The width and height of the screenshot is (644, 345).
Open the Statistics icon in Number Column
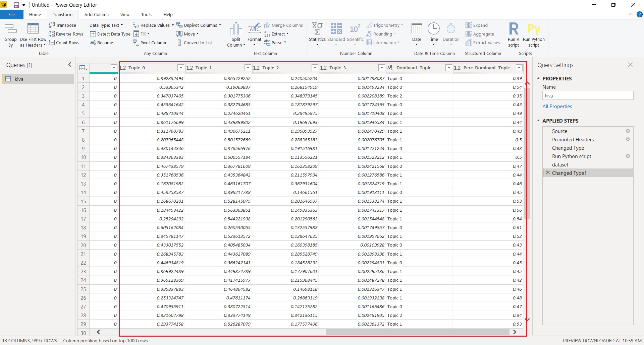coord(317,29)
